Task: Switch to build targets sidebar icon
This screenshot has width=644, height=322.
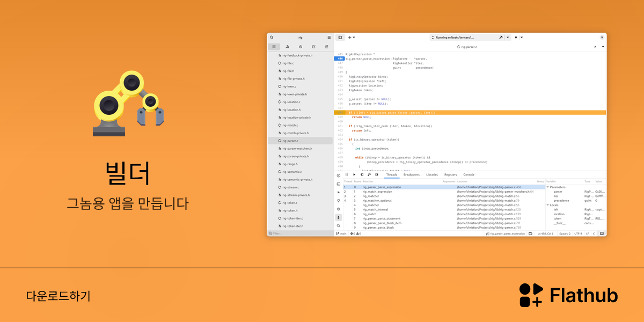Action: (287, 47)
